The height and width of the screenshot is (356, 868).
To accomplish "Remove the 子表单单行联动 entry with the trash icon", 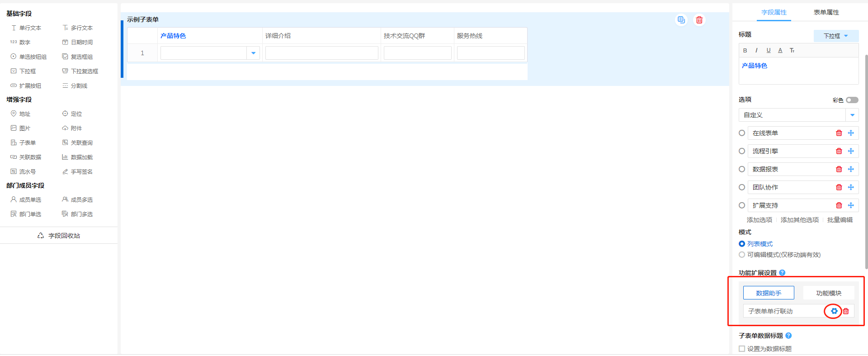I will point(846,311).
